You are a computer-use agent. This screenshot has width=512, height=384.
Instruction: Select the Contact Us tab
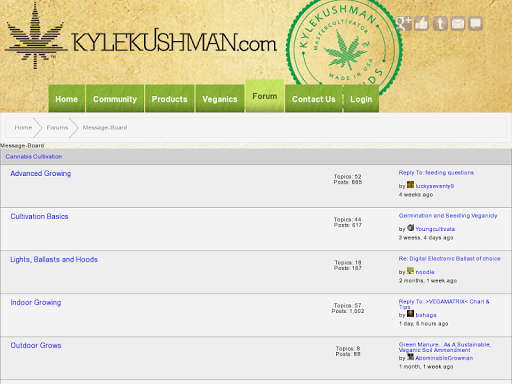(x=314, y=99)
